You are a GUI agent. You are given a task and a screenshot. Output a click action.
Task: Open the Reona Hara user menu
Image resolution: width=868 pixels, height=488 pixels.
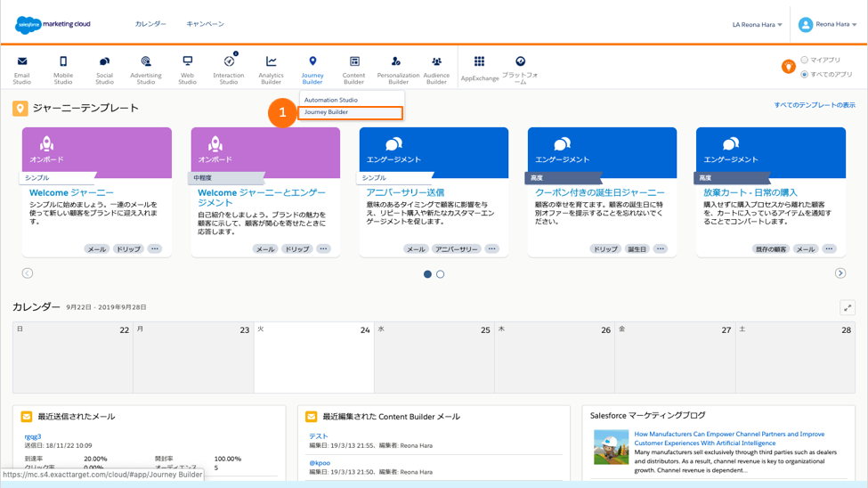coord(836,24)
